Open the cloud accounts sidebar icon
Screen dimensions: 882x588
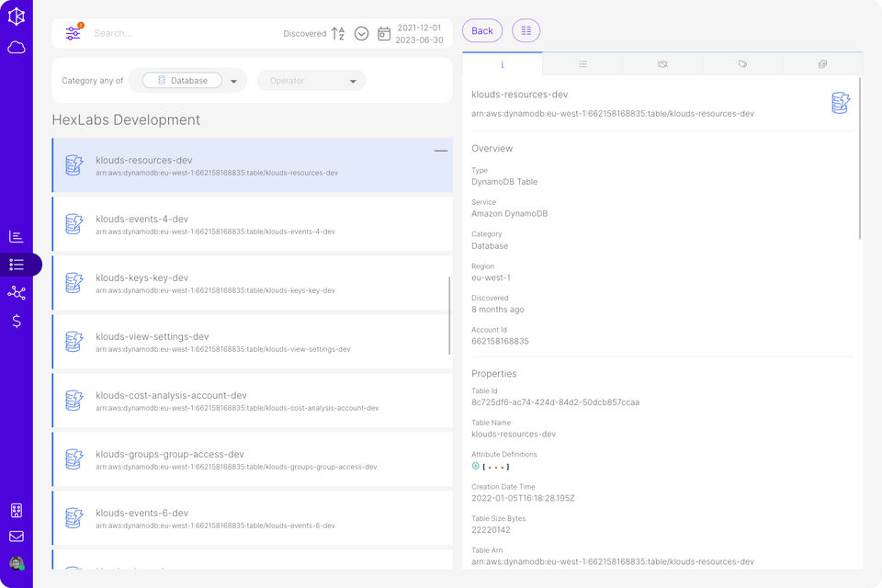(x=17, y=47)
